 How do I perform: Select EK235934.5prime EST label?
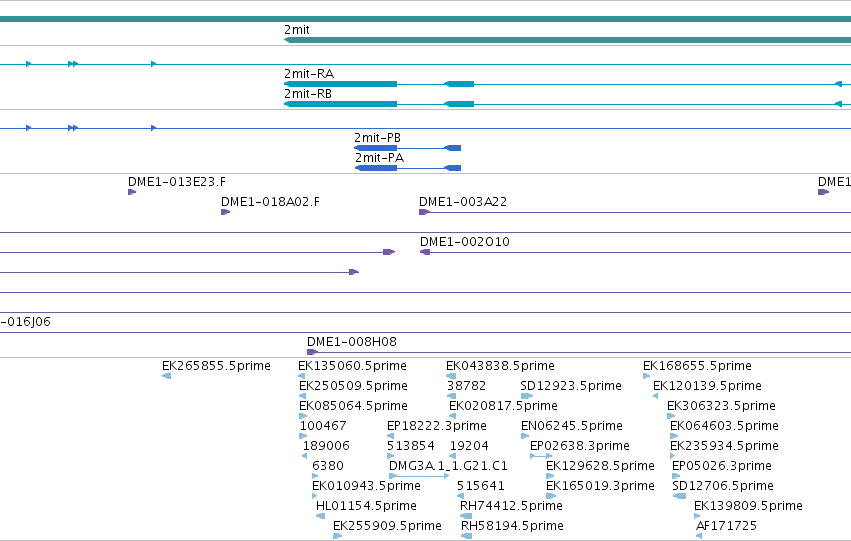pos(725,446)
